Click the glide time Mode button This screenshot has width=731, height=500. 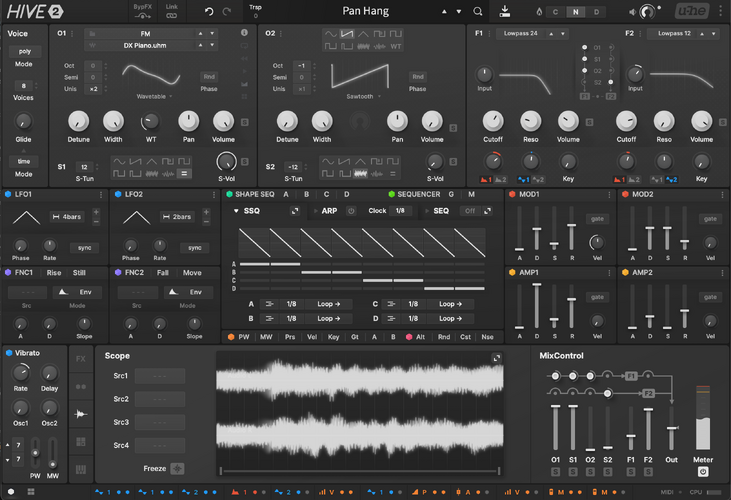(24, 161)
